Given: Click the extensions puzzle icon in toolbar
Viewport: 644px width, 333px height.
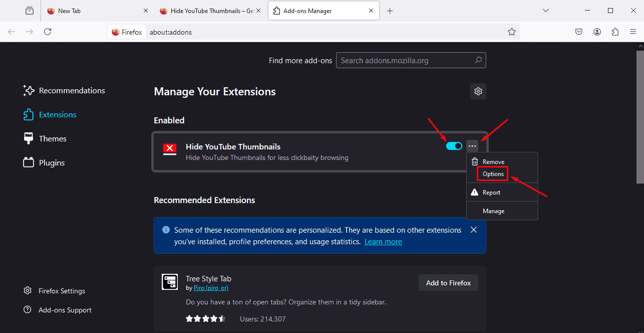Looking at the screenshot, I should coord(615,32).
